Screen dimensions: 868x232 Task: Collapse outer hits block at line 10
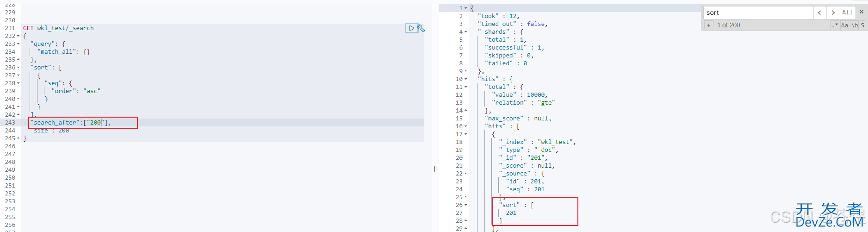(x=465, y=79)
